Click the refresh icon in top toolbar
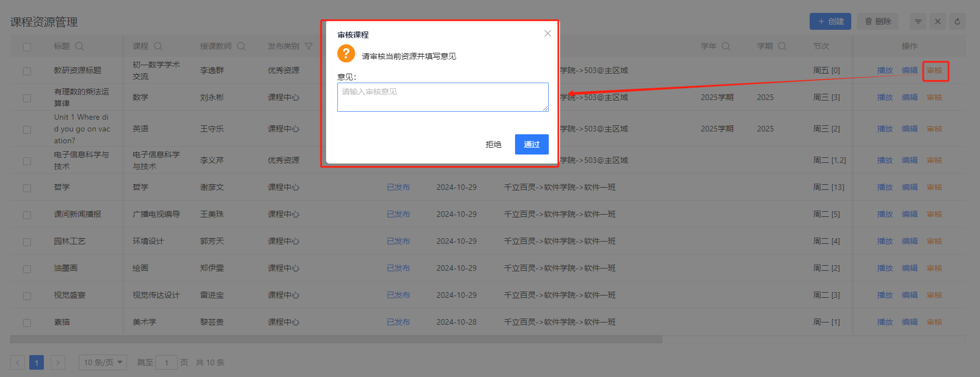The width and height of the screenshot is (980, 377). pos(958,22)
